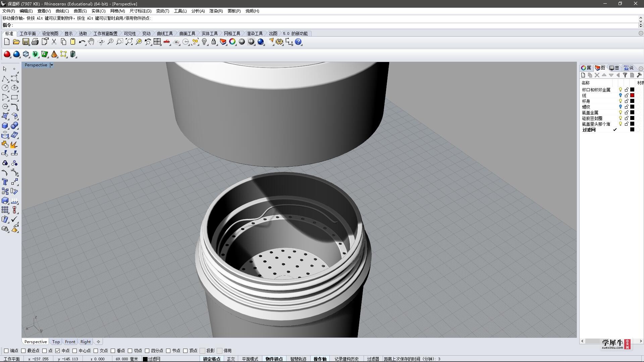Click color swatch of layer 过滤网
Viewport: 644px width, 362px height.
pyautogui.click(x=632, y=130)
